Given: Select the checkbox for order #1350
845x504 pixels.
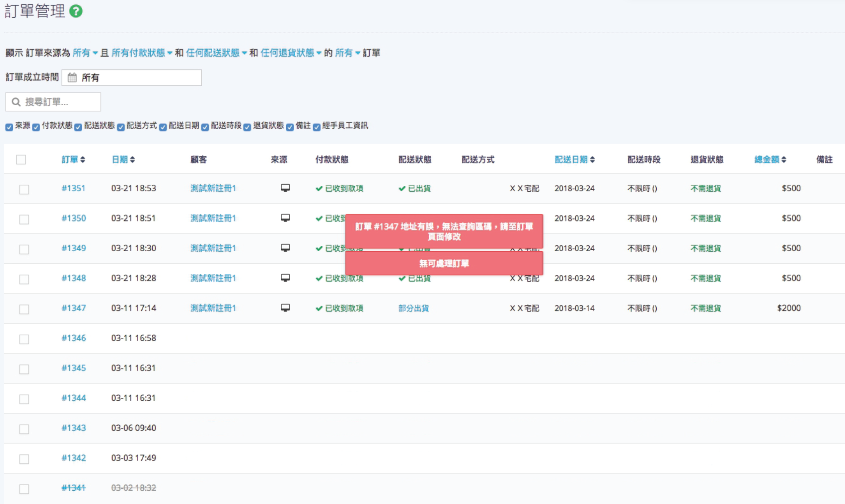Looking at the screenshot, I should pos(24,219).
